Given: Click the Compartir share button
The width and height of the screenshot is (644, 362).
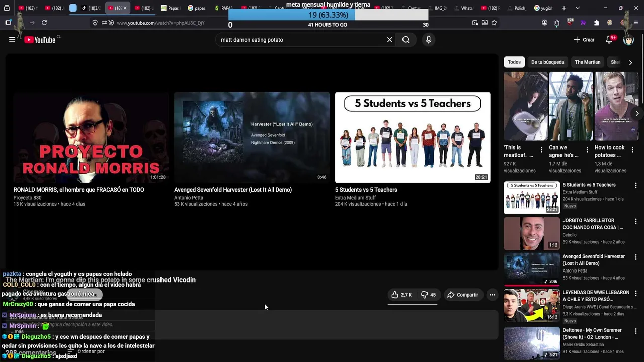Looking at the screenshot, I should (463, 295).
